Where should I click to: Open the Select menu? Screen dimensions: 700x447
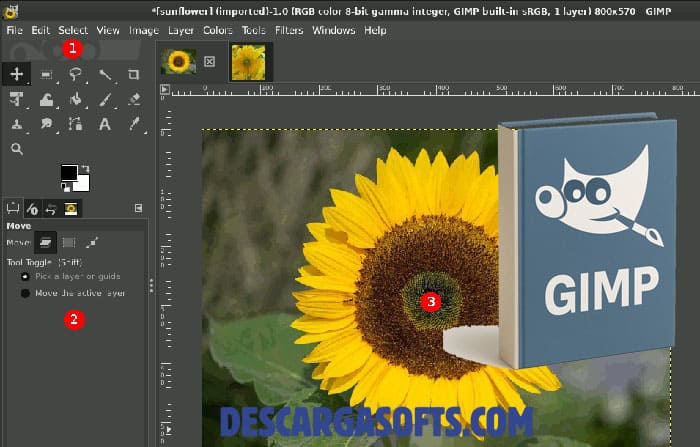coord(73,30)
